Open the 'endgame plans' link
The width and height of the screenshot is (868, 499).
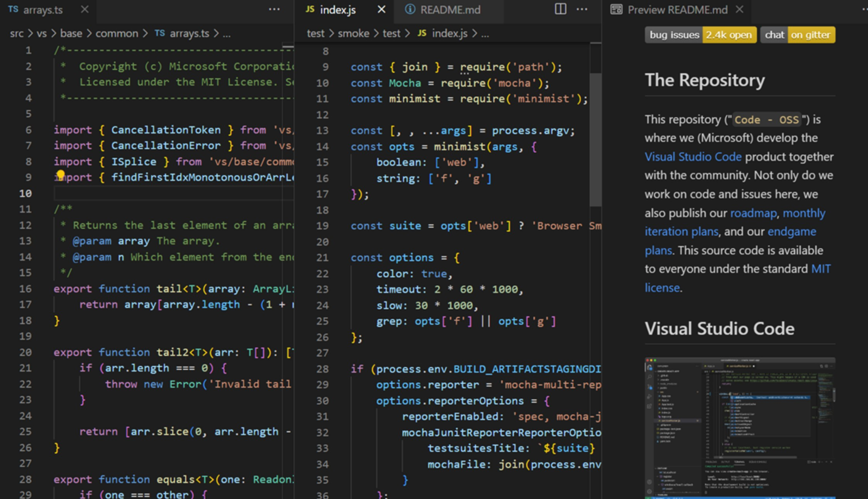(730, 241)
